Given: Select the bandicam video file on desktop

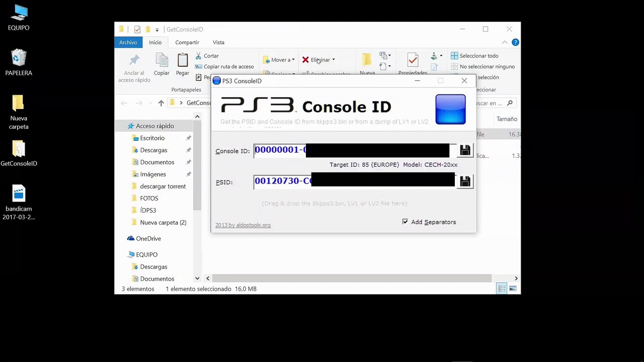Looking at the screenshot, I should (19, 203).
